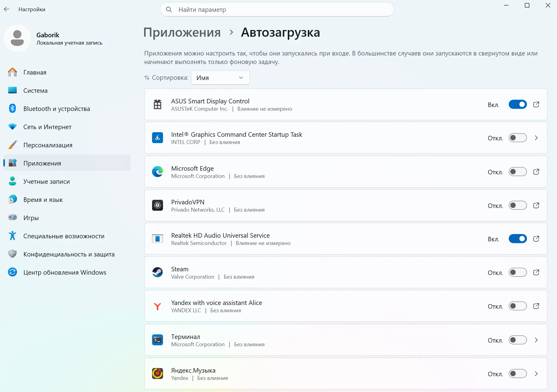Viewport: 557px width, 392px height.
Task: Enable PrivadoVPN startup toggle
Action: click(x=518, y=206)
